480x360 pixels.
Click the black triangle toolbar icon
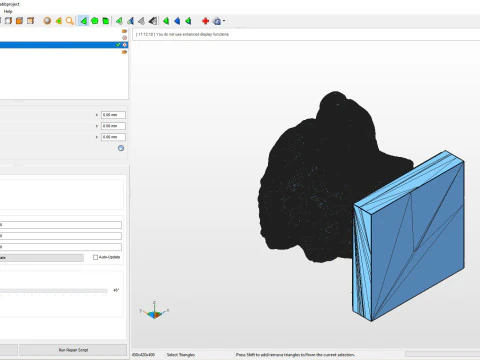coord(153,21)
